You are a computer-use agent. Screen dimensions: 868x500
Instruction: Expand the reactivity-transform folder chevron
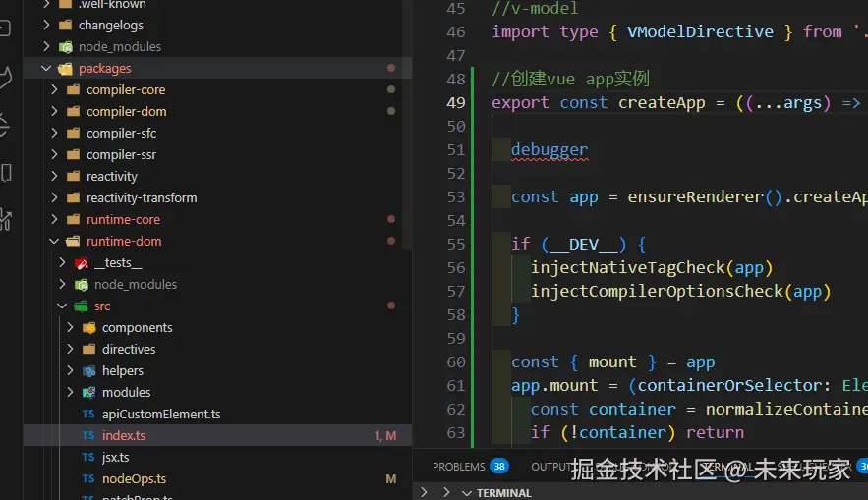click(54, 197)
